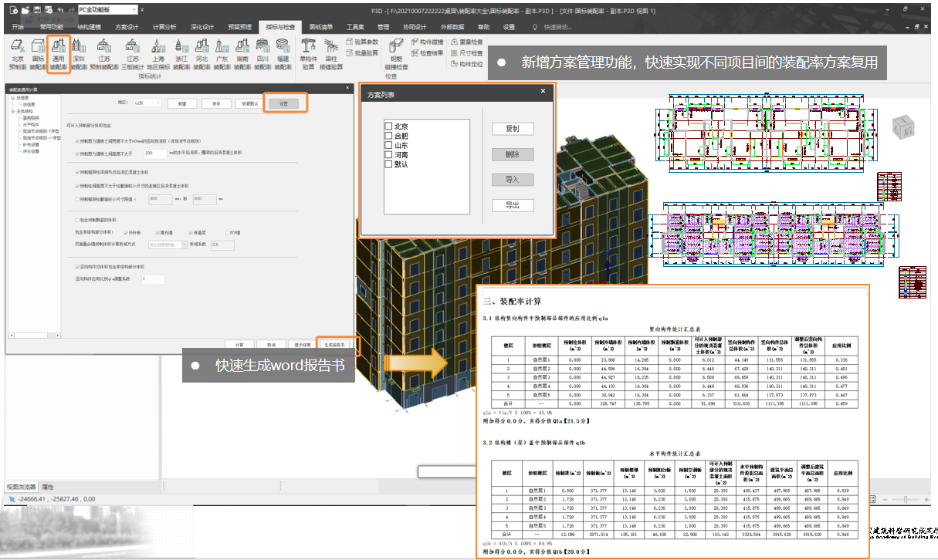Tick the 河南 scheme checkbox
Screen dimensions: 938x560
coord(388,155)
